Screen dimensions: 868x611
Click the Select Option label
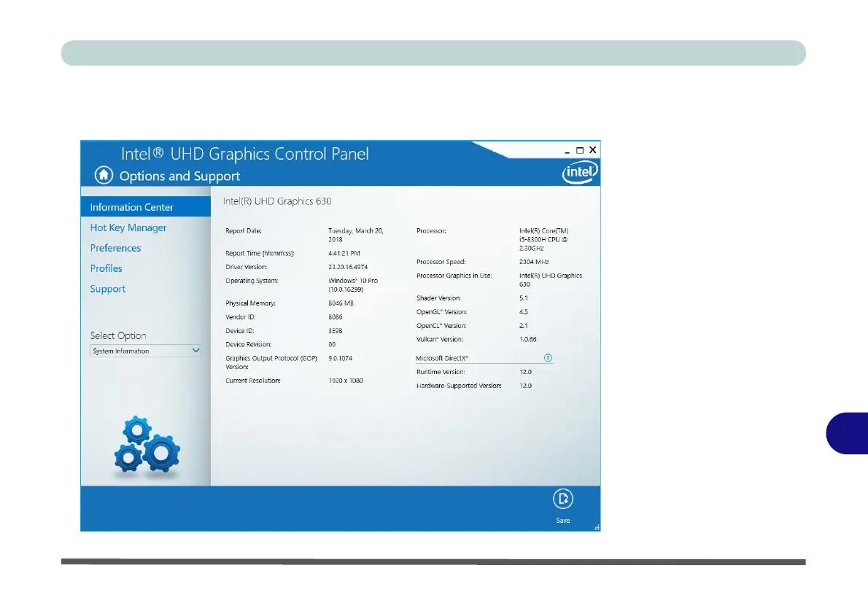coord(118,335)
